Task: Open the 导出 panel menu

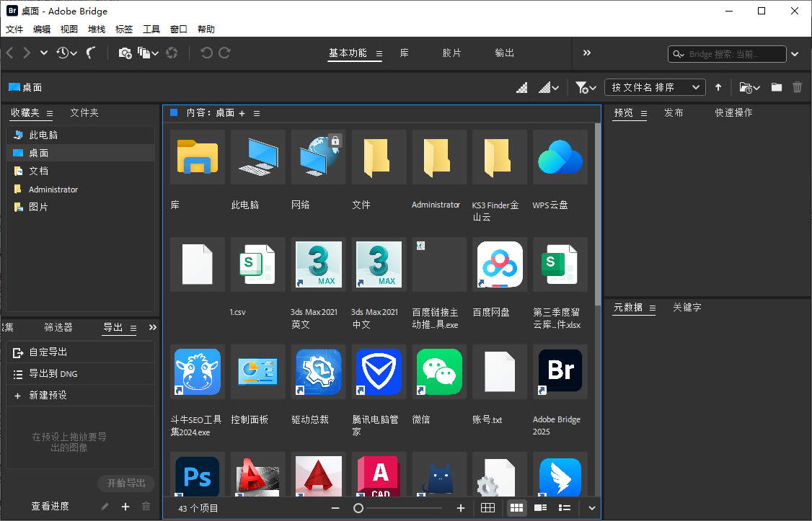Action: coord(133,328)
